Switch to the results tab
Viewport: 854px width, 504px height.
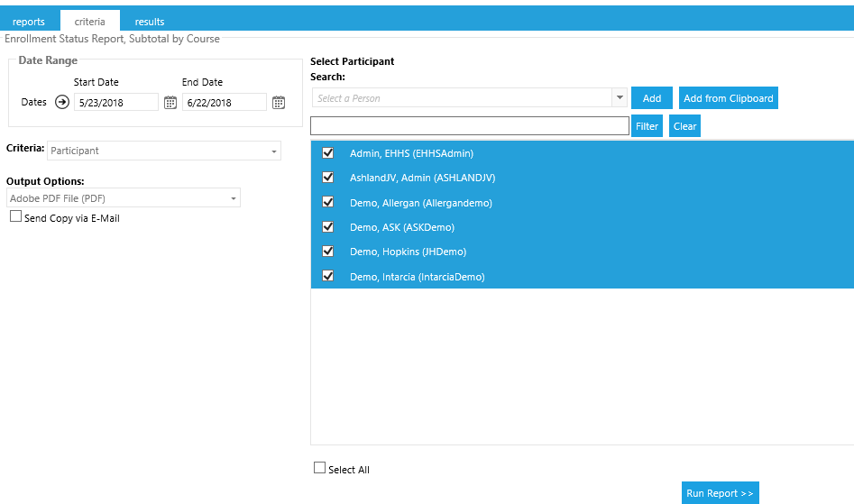click(150, 22)
